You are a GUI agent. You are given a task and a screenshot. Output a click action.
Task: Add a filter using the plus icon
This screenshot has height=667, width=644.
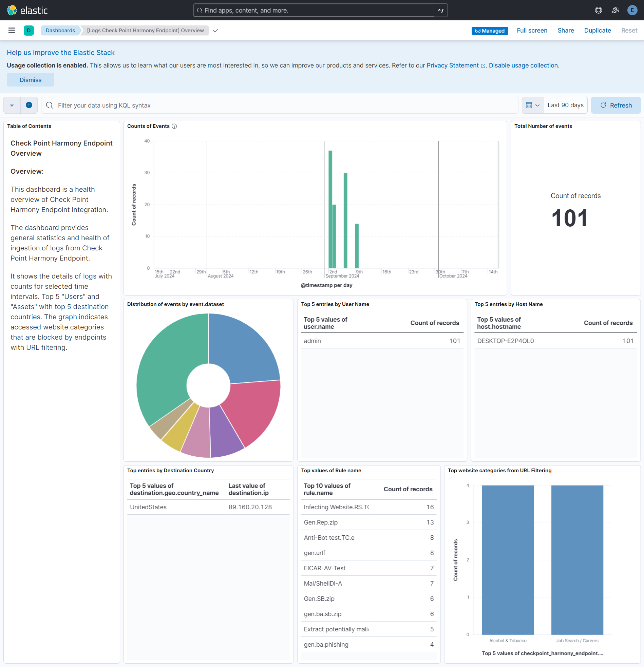coord(29,105)
